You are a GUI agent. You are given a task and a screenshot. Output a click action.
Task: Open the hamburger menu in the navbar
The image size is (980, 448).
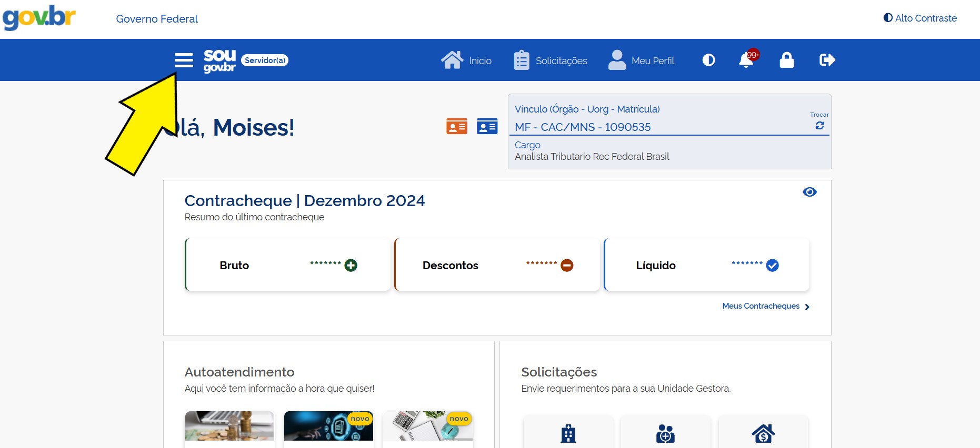tap(184, 60)
